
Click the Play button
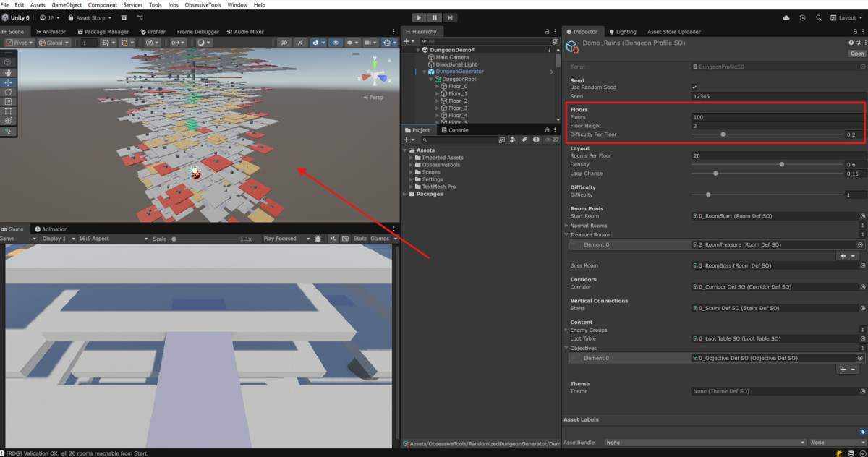(x=420, y=17)
